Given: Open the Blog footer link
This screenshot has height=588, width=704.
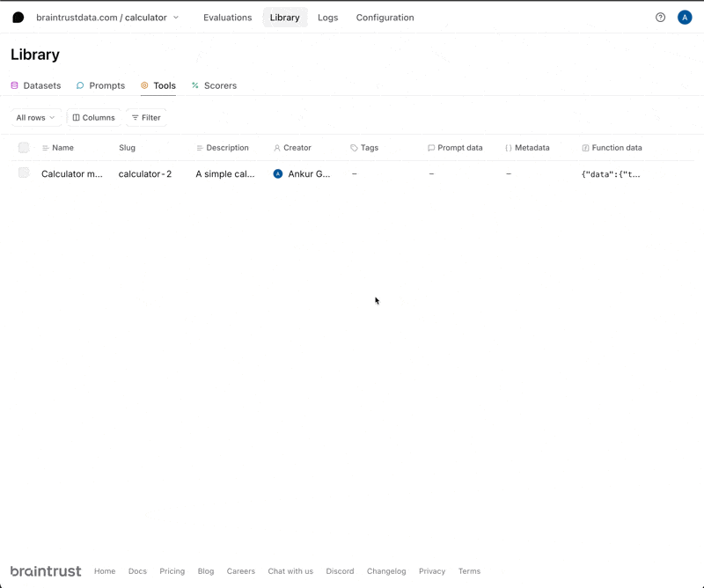Looking at the screenshot, I should tap(206, 571).
